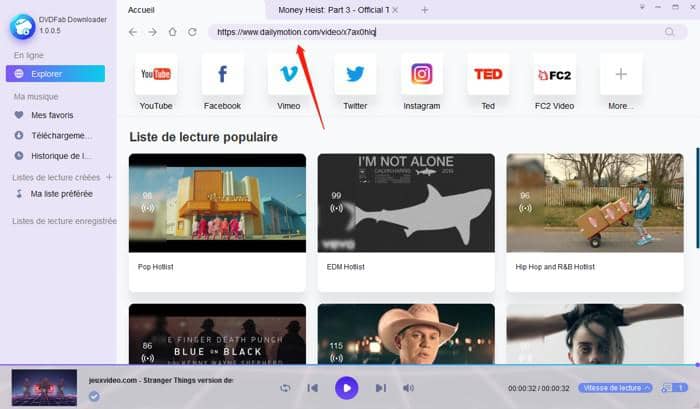Viewport: 700px width, 409px height.
Task: Add a new playlist with the plus icon
Action: pyautogui.click(x=109, y=177)
